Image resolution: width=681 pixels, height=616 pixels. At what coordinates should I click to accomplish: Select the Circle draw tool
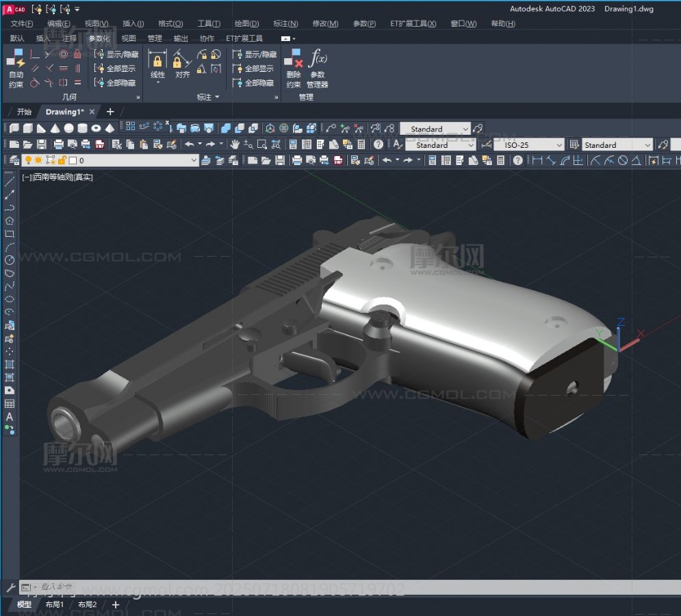(x=10, y=260)
